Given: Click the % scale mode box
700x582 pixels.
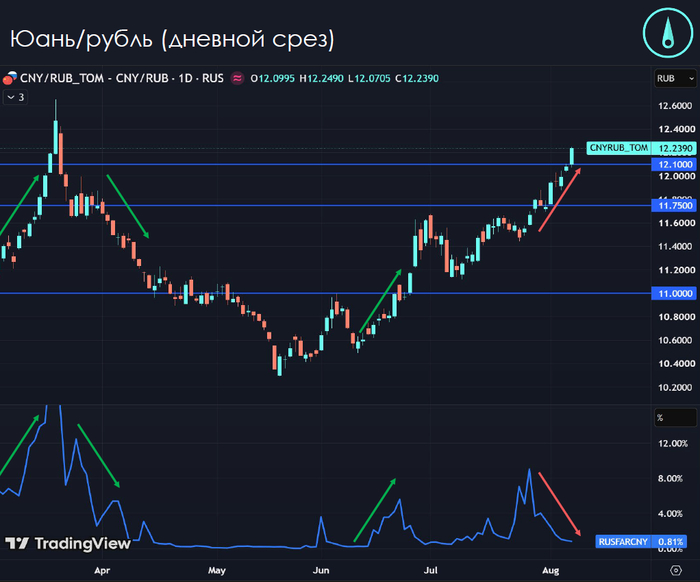Looking at the screenshot, I should tap(675, 418).
